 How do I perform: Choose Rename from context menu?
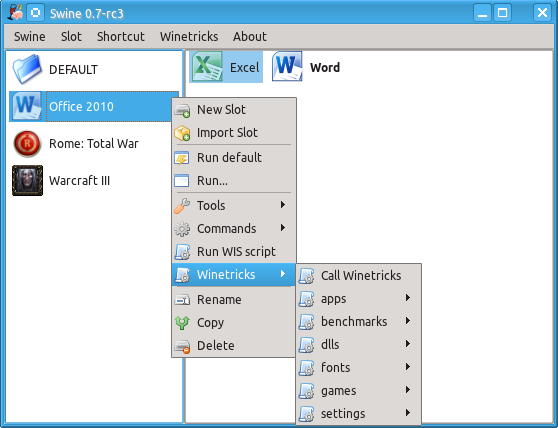[234, 300]
